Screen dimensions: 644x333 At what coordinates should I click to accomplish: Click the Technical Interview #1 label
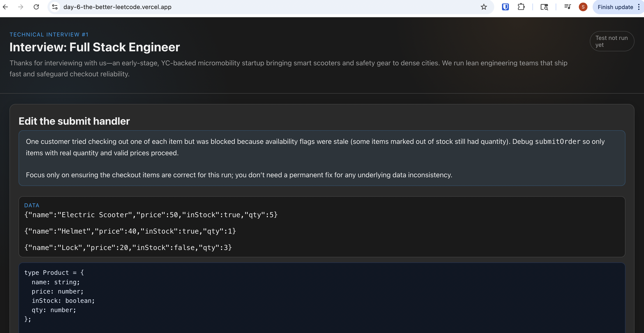pyautogui.click(x=49, y=35)
